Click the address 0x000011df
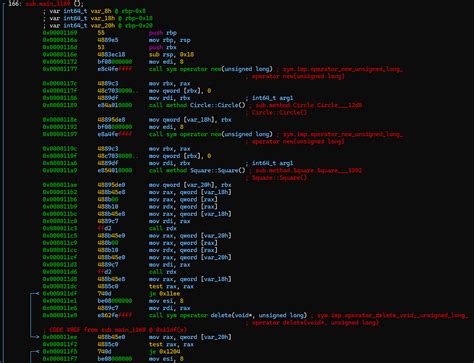The height and width of the screenshot is (363, 474). point(60,294)
